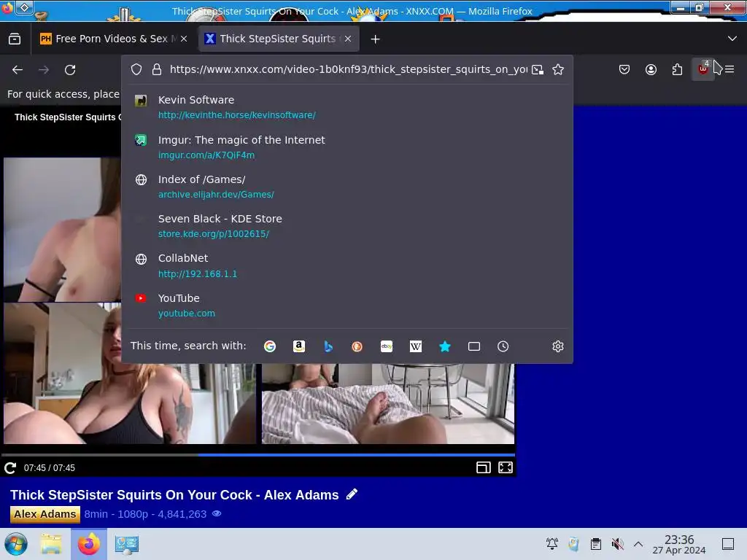Image resolution: width=747 pixels, height=560 pixels.
Task: Click the 07:45 / 07:45 time display
Action: [x=50, y=467]
